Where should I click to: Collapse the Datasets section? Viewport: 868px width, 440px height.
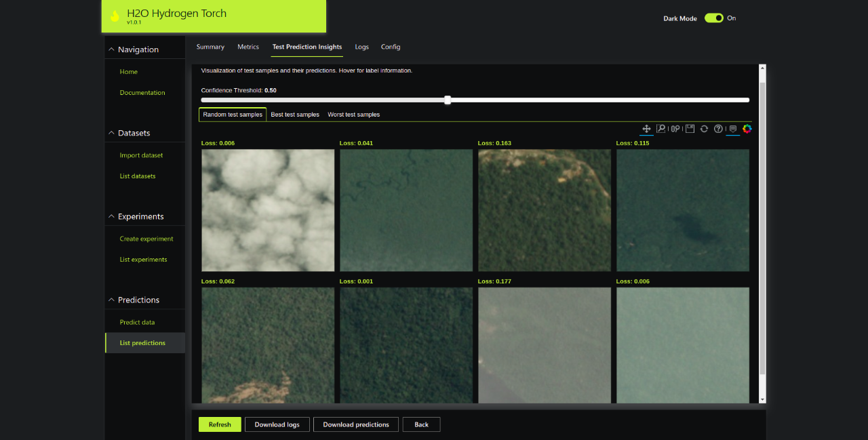[112, 133]
